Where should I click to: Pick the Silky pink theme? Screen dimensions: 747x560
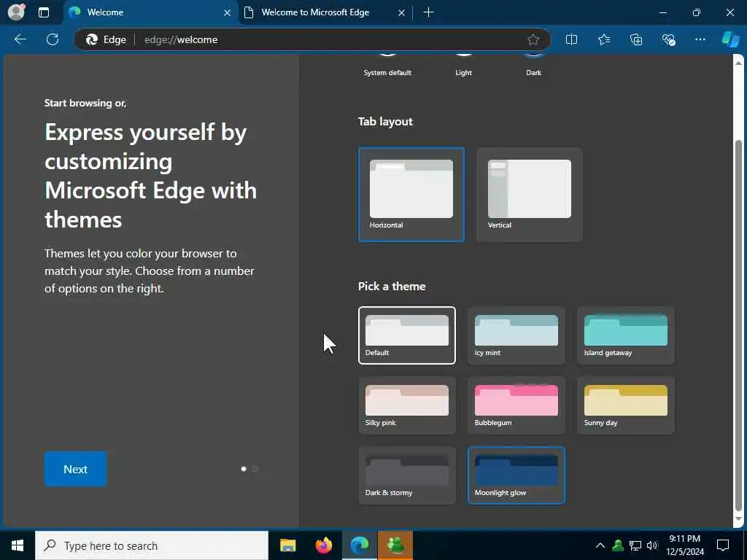[407, 405]
